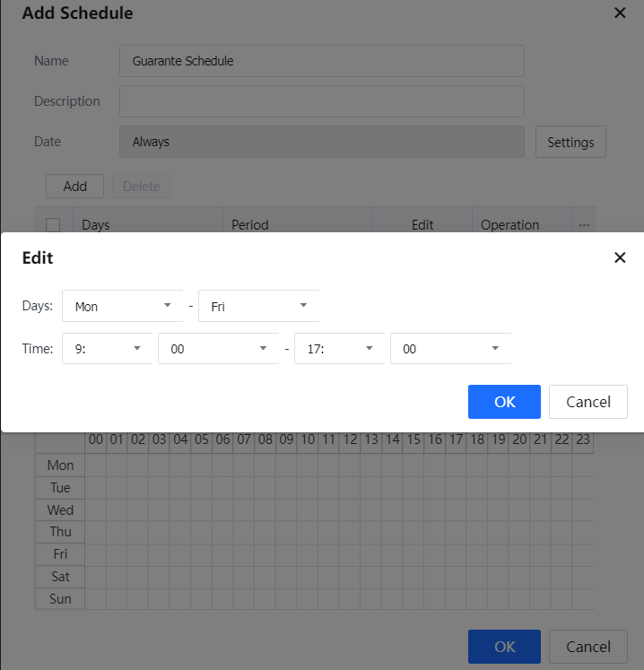Click the Cancel button at the bottom
644x670 pixels.
click(x=587, y=647)
